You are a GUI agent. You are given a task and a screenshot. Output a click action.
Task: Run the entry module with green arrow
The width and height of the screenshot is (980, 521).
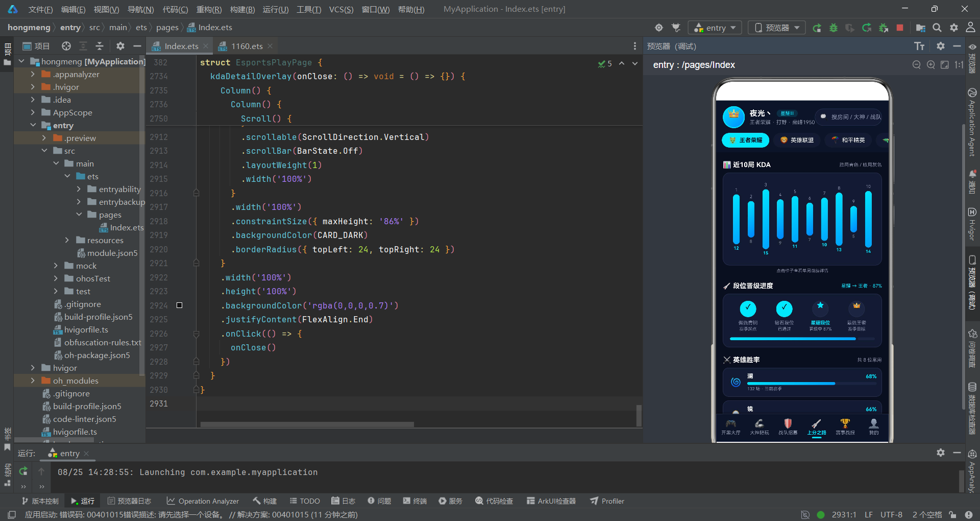[x=817, y=28]
